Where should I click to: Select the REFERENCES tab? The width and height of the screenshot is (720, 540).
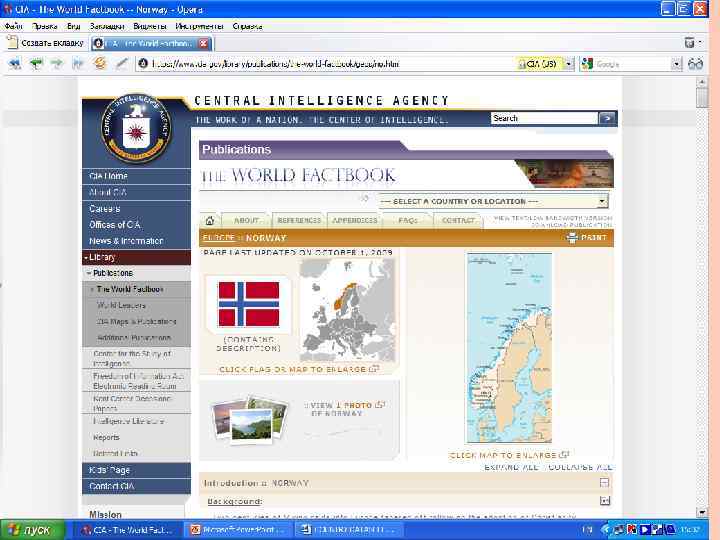coord(299,220)
